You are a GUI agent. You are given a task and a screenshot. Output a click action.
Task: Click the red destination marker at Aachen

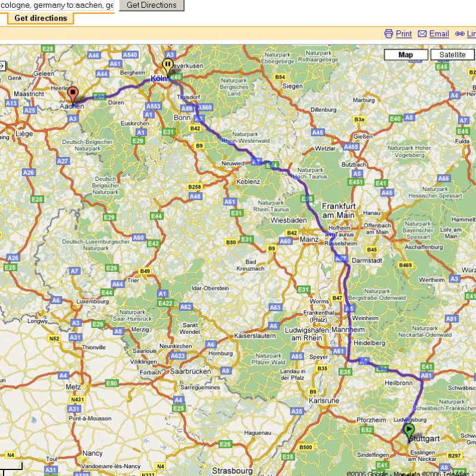click(x=73, y=94)
